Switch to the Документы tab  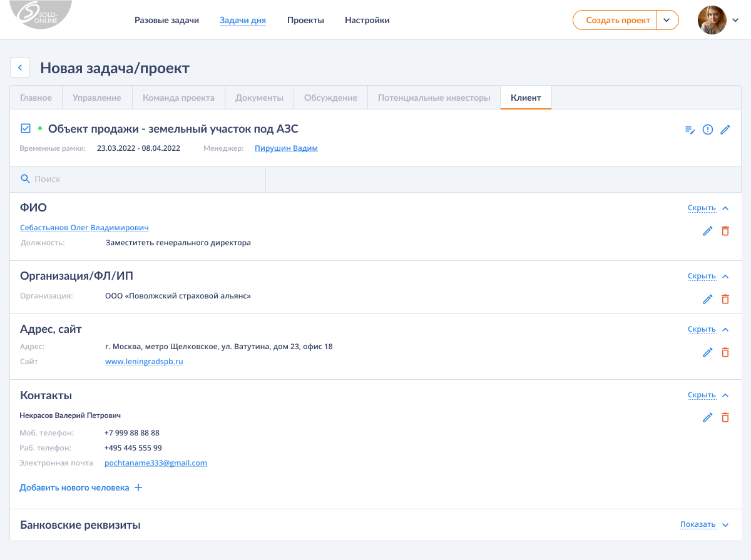(259, 98)
